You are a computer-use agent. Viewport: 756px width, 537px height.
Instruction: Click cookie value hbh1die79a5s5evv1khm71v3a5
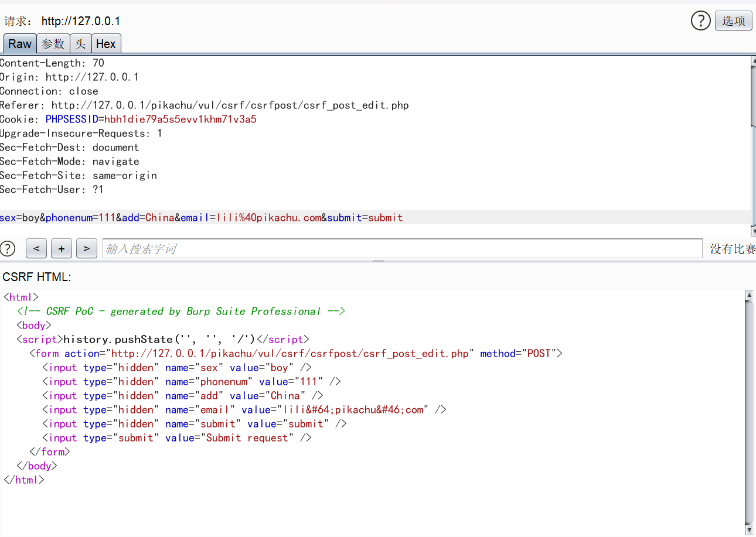click(x=181, y=119)
